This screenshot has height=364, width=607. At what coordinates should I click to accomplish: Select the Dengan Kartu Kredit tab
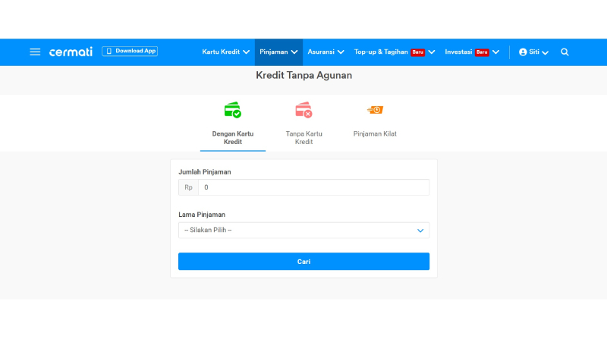coord(233,137)
